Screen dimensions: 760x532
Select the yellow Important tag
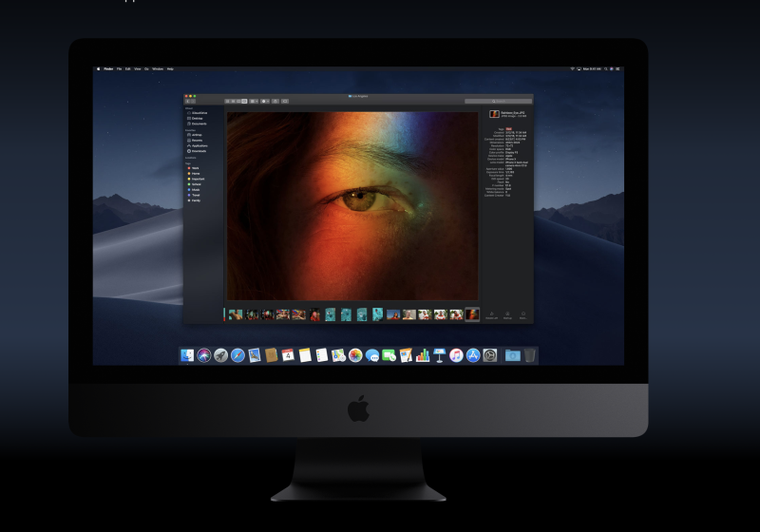(x=196, y=179)
